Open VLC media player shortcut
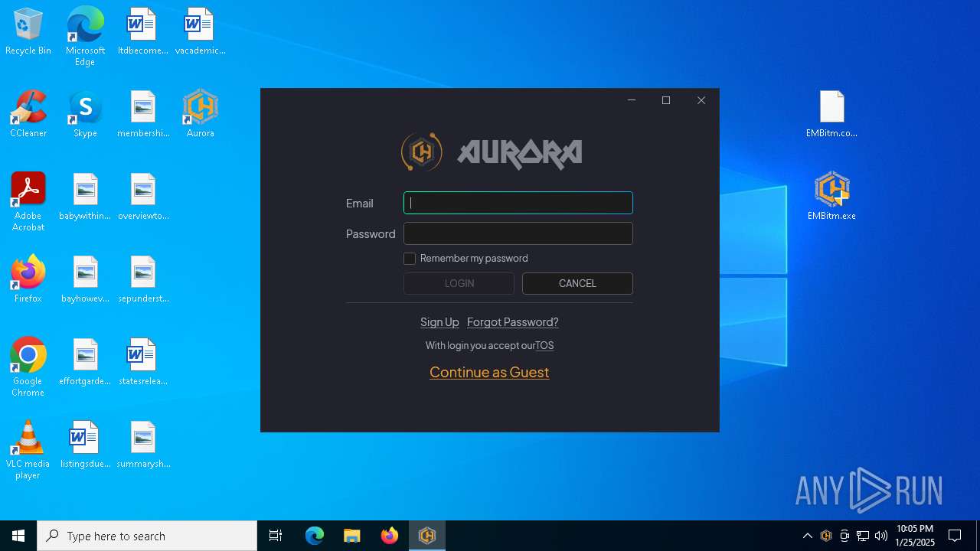 (28, 450)
